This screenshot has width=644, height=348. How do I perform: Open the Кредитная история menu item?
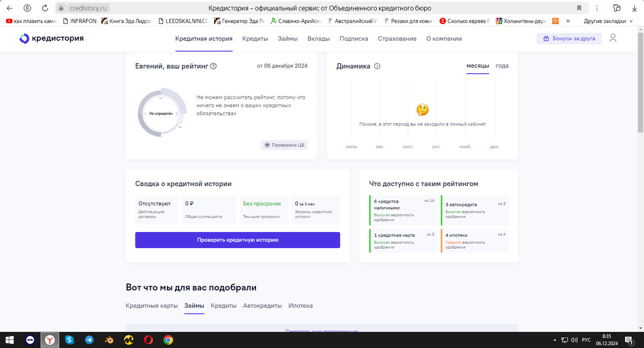click(204, 39)
